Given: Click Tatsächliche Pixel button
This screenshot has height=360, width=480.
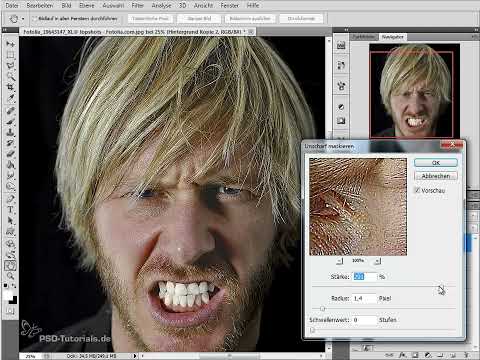Looking at the screenshot, I should (150, 19).
